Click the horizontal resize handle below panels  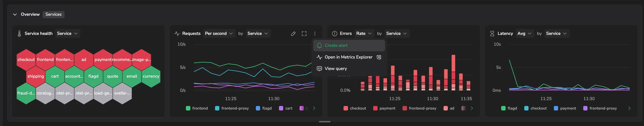click(324, 122)
